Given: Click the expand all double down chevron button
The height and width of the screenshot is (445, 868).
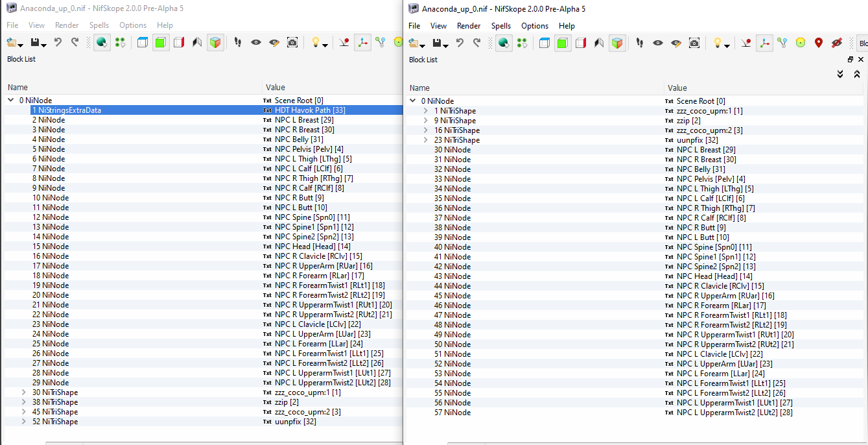Looking at the screenshot, I should pyautogui.click(x=840, y=75).
